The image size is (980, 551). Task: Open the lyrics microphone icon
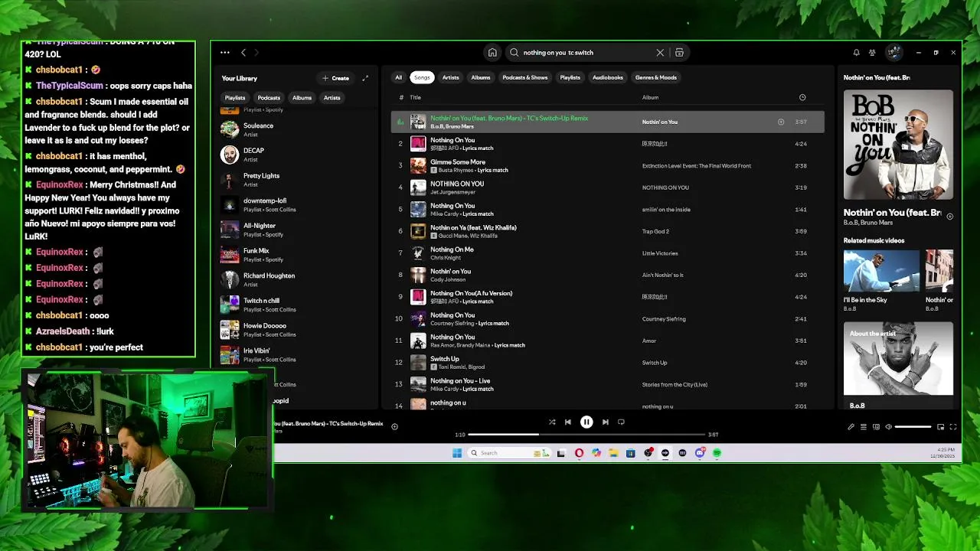(851, 427)
